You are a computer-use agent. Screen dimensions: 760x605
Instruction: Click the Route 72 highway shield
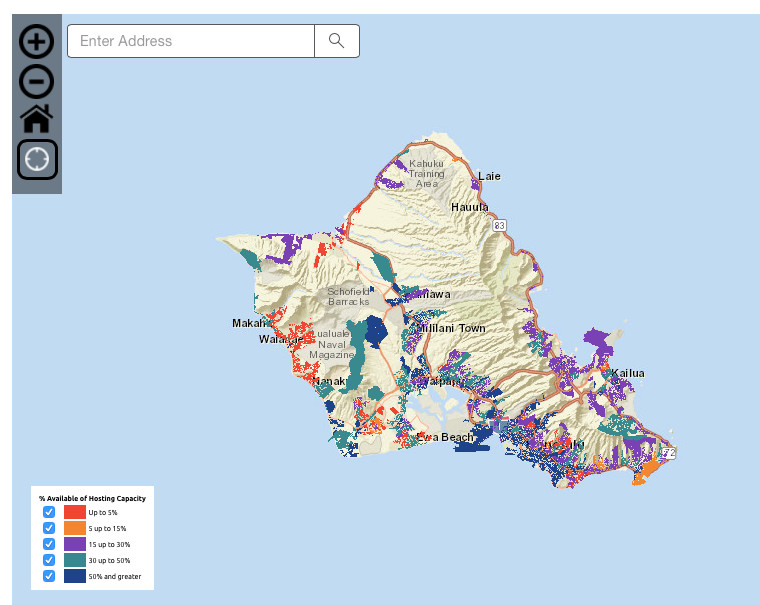pyautogui.click(x=669, y=453)
